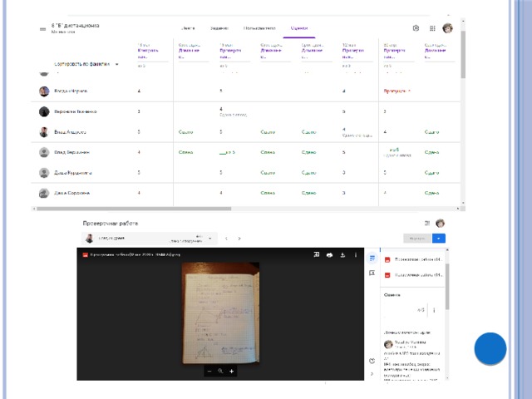This screenshot has width=532, height=399.
Task: Switch to the Пользователи tab
Action: coord(259,28)
